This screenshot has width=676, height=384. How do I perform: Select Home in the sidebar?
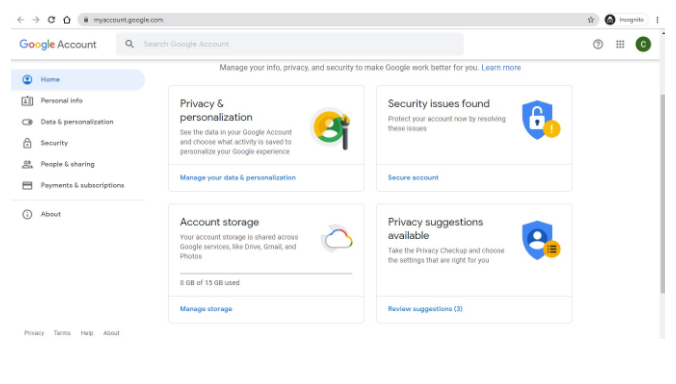click(x=78, y=79)
